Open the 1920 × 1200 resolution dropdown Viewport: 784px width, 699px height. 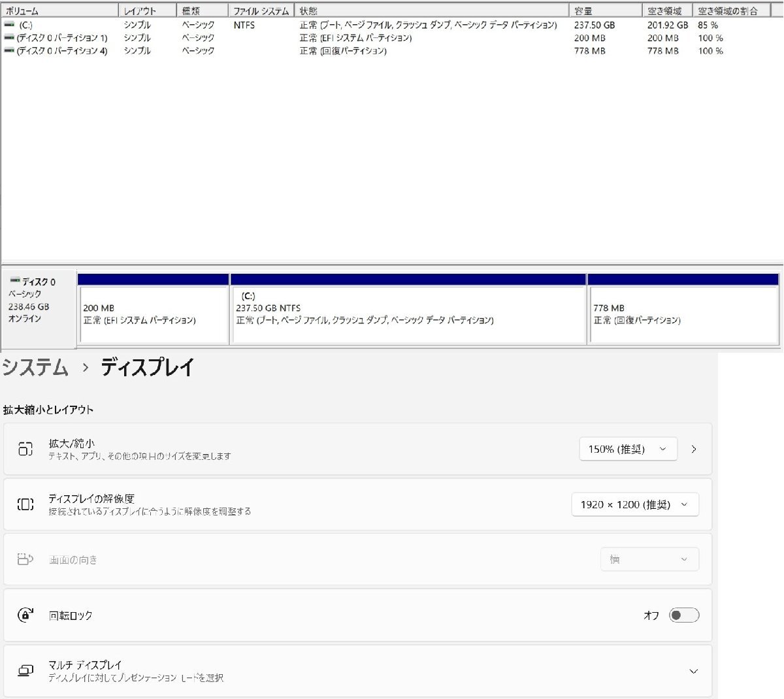tap(635, 504)
